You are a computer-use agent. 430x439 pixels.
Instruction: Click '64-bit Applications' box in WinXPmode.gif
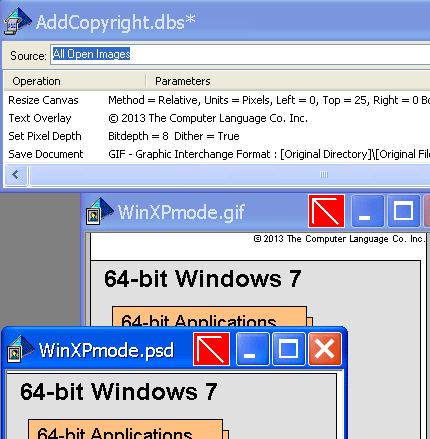[x=209, y=316]
